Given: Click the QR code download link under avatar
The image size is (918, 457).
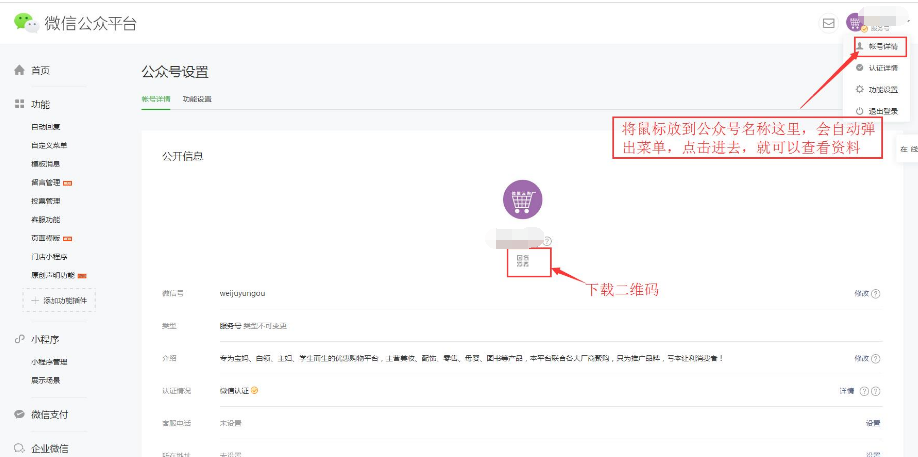Looking at the screenshot, I should point(522,262).
